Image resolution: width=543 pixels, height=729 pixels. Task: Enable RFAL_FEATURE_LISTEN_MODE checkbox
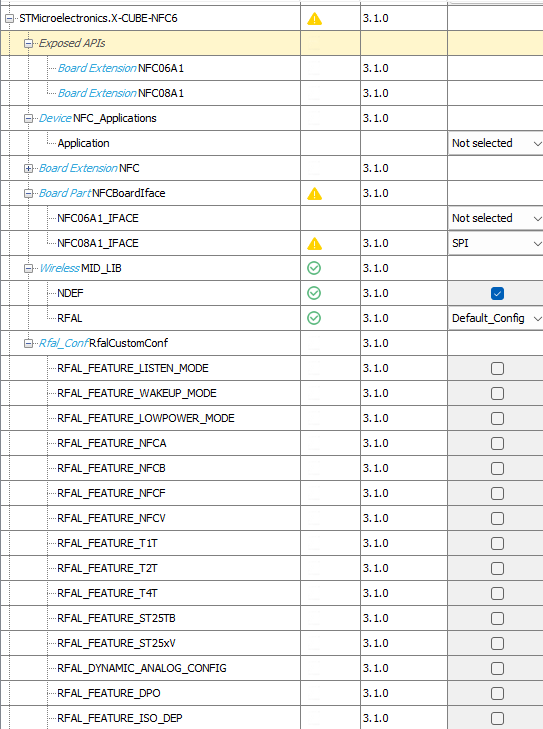[497, 369]
